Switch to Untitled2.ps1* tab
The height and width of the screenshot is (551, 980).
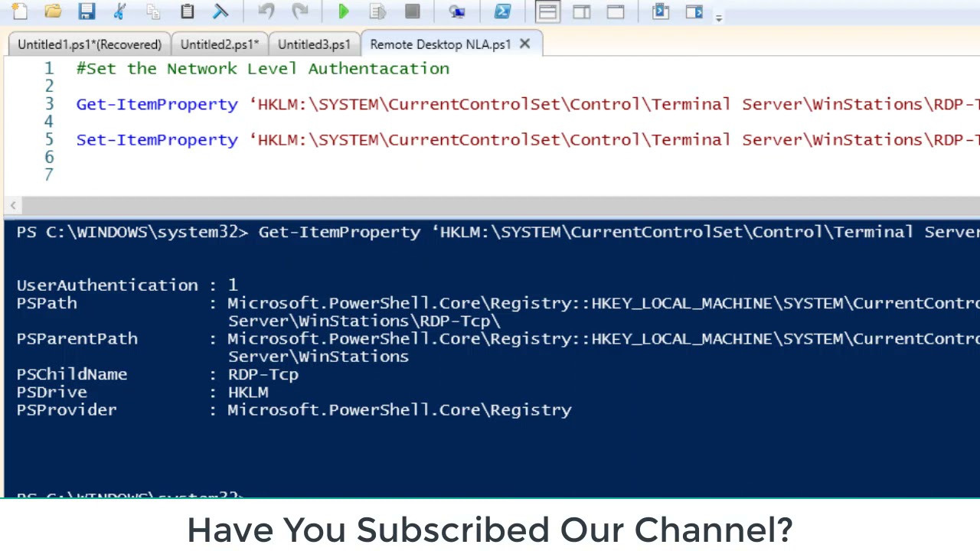tap(220, 44)
